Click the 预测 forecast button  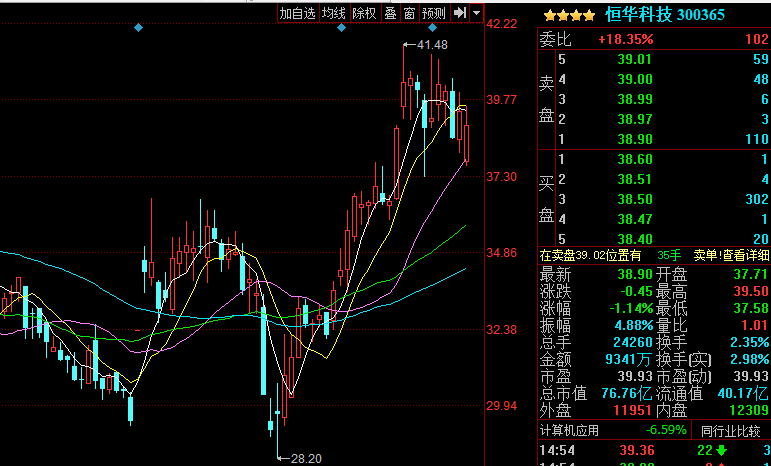click(x=433, y=13)
